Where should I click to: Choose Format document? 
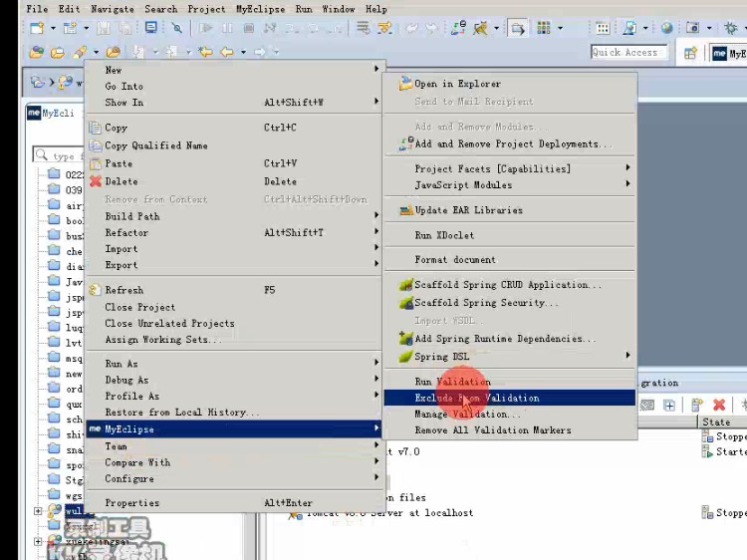510,259
